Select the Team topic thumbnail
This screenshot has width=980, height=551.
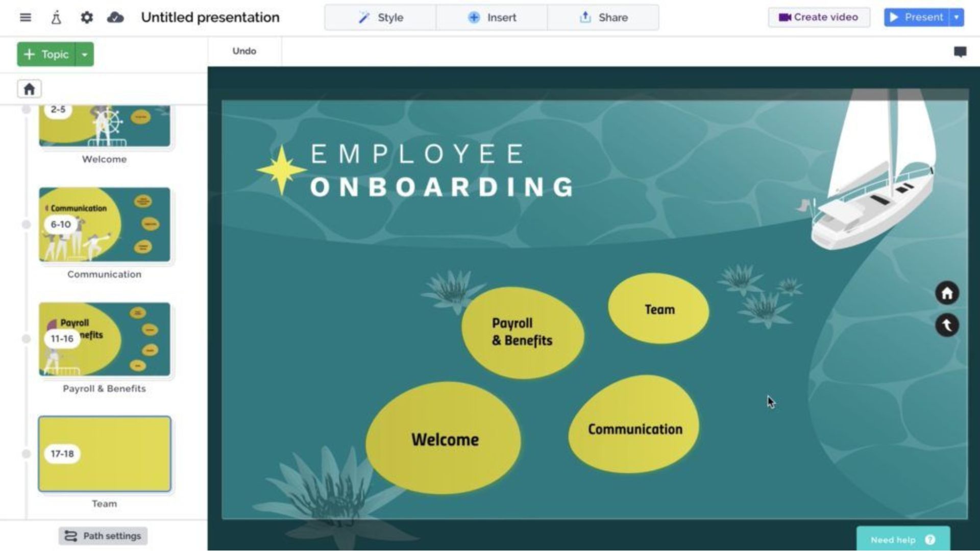pyautogui.click(x=105, y=454)
